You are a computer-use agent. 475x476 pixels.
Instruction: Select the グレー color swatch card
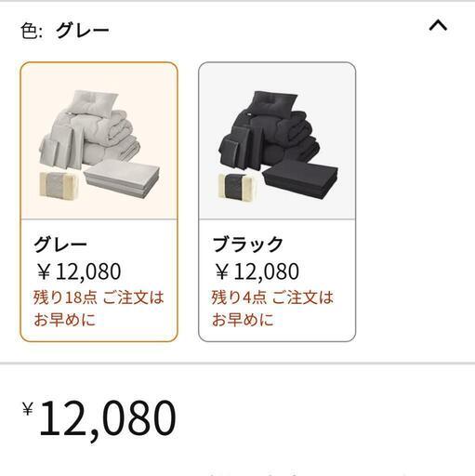[99, 202]
